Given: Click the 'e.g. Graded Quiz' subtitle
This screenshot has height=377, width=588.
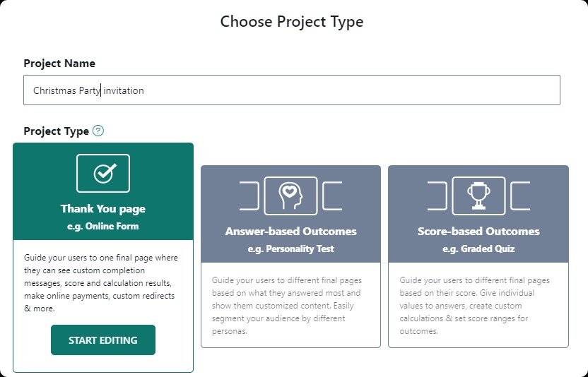Looking at the screenshot, I should tap(478, 249).
